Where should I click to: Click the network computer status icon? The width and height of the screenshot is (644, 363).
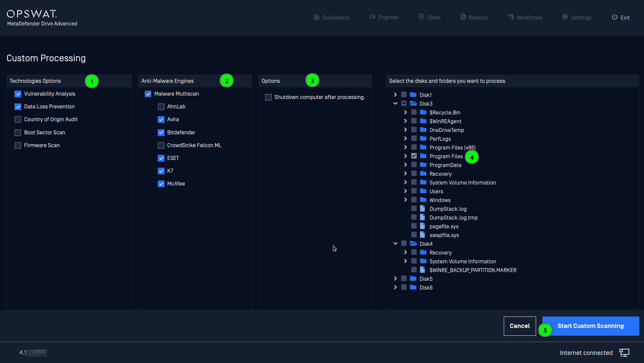pyautogui.click(x=624, y=353)
